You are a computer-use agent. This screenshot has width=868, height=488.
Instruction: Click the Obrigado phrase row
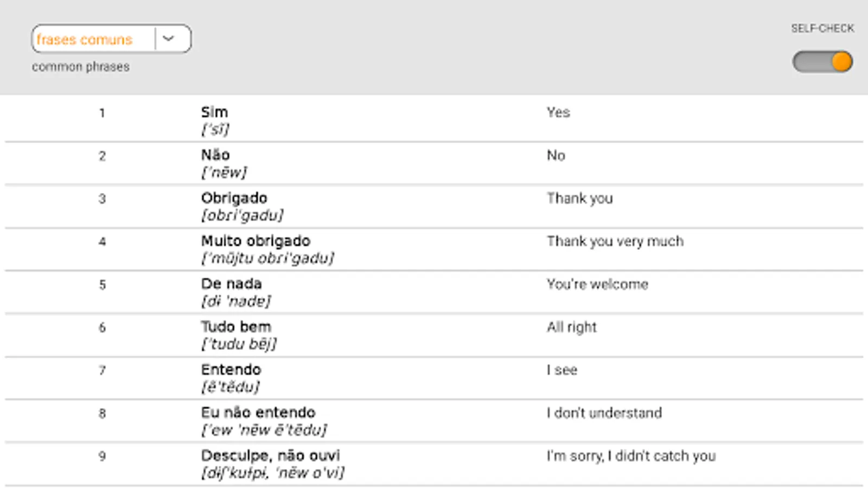click(x=434, y=207)
